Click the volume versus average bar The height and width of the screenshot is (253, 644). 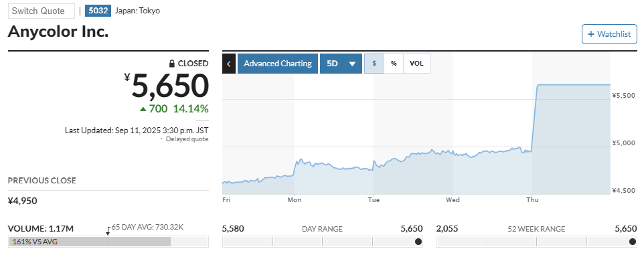coord(108,242)
